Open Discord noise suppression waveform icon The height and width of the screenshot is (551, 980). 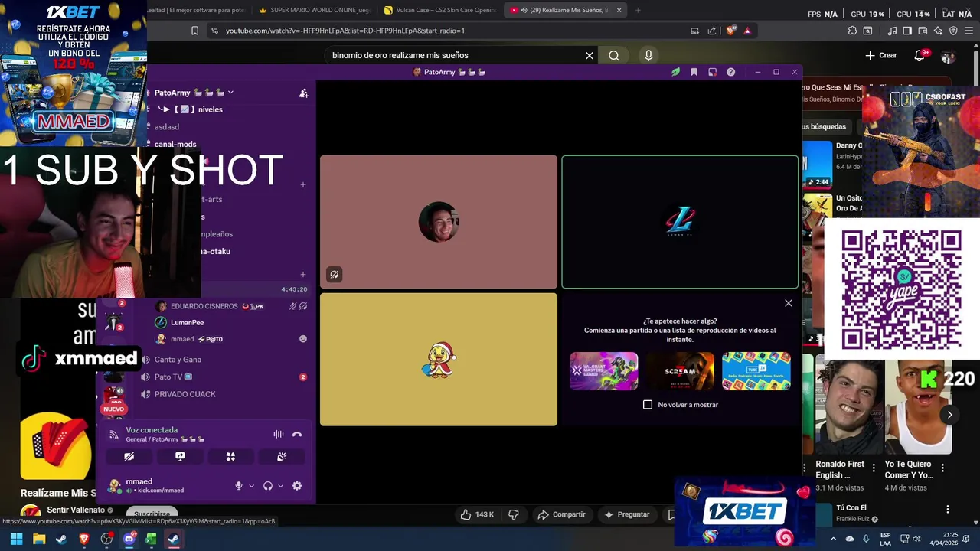coord(278,435)
